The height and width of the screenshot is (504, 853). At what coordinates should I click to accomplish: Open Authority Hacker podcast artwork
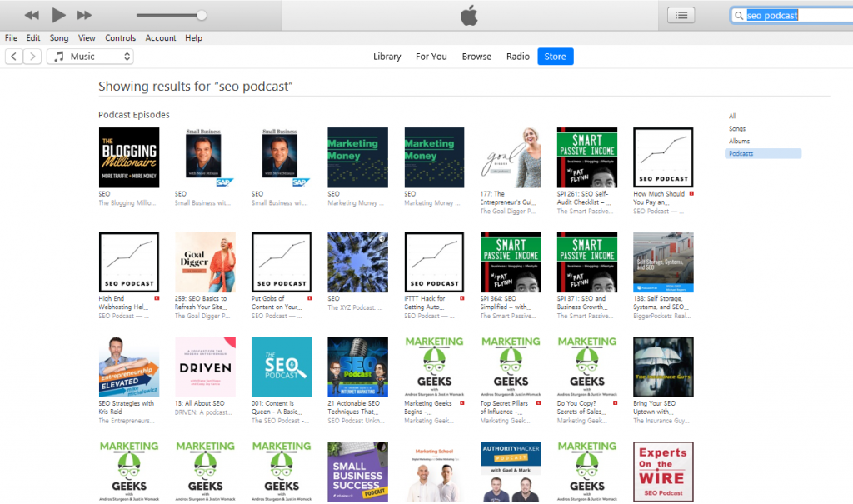coord(511,472)
